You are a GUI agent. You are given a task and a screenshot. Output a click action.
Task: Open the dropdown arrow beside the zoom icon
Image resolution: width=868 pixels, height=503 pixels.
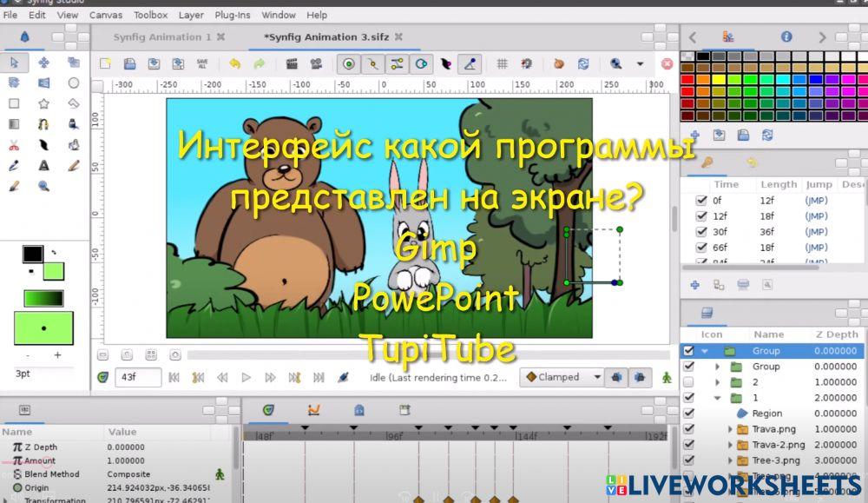(641, 63)
